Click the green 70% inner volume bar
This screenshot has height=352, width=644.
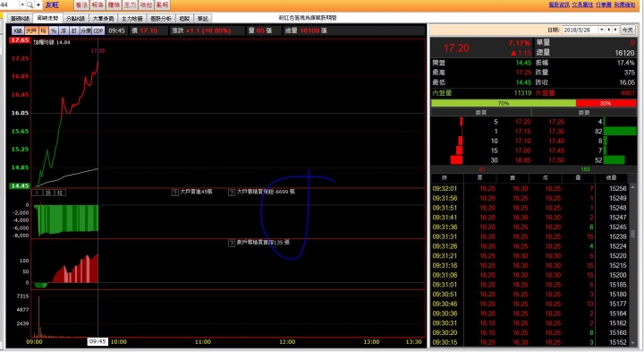[504, 103]
